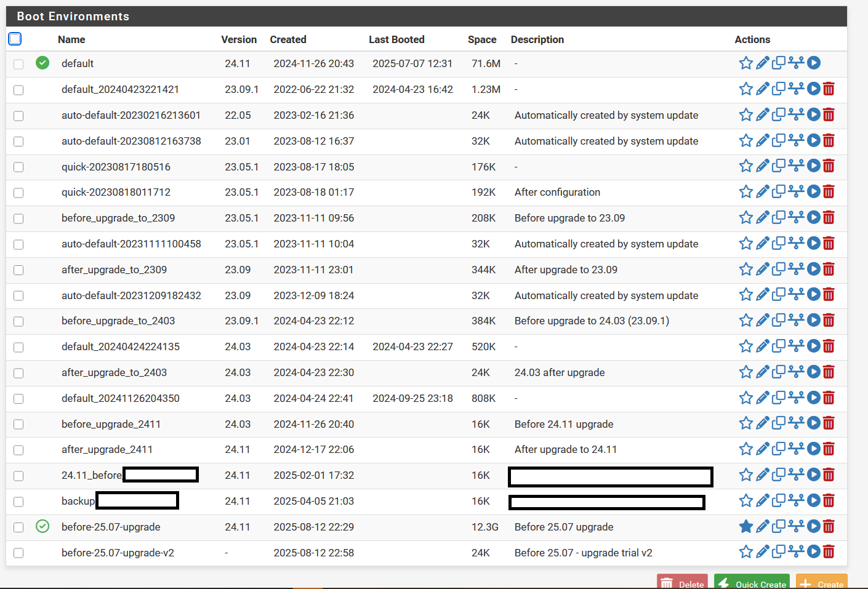Check the before_upgrade_to_2309 row checkbox
Image resolution: width=868 pixels, height=589 pixels.
click(18, 218)
